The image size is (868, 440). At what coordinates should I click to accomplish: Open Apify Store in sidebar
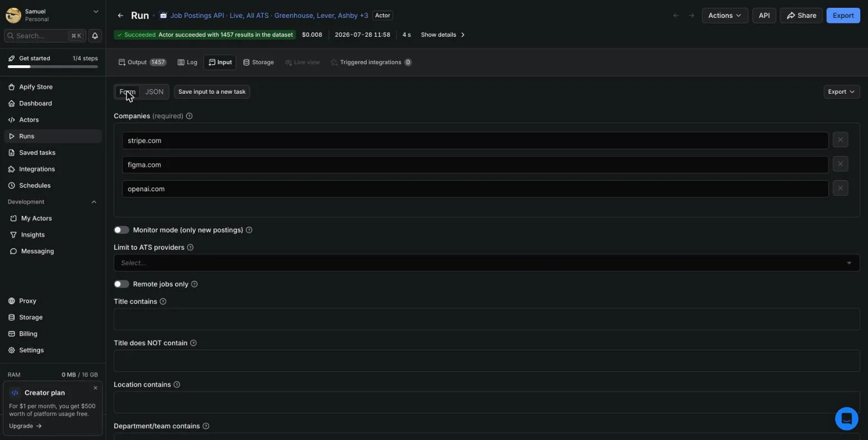pos(53,87)
